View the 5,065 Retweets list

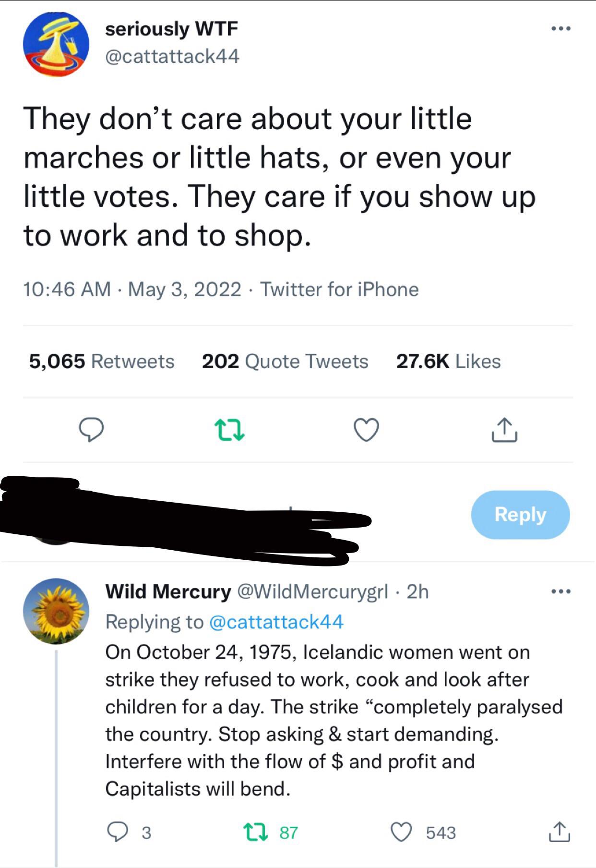(102, 361)
